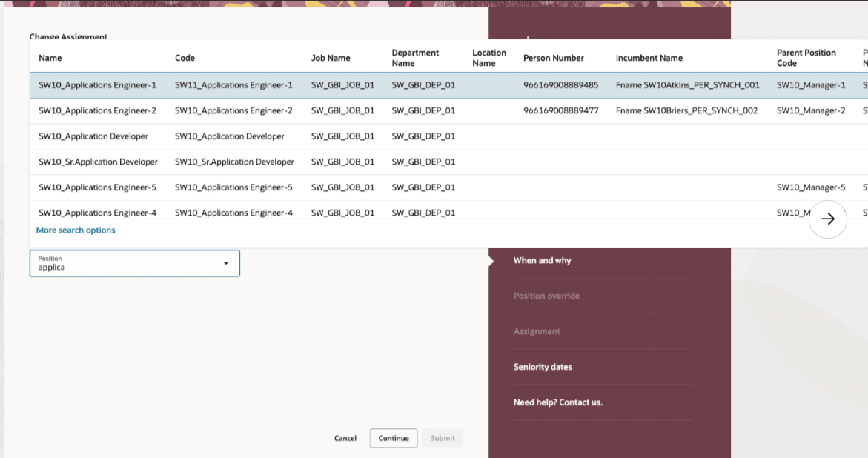Viewport: 868px width, 458px height.
Task: Click the Name column header
Action: (x=50, y=58)
